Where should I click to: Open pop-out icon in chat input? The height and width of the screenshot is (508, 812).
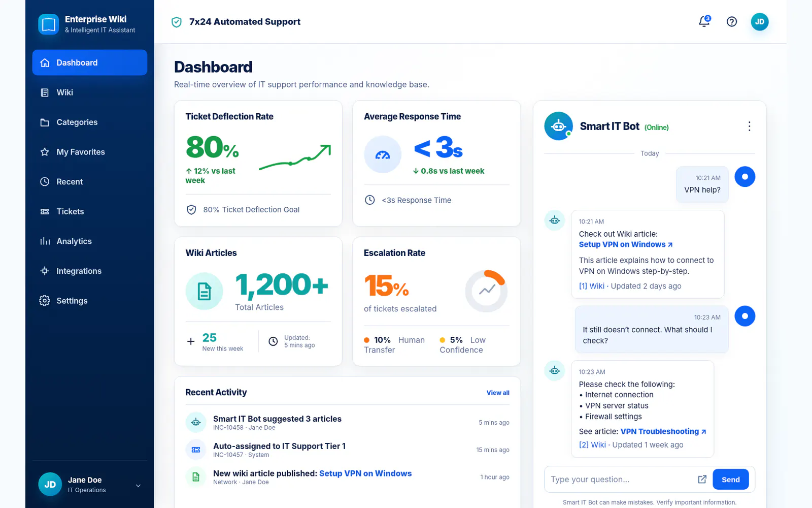click(702, 480)
